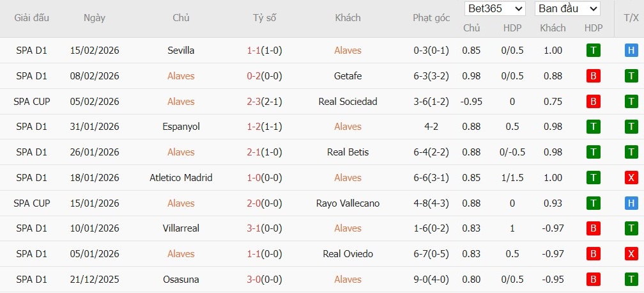Click red B badge in Getafe row

[594, 76]
